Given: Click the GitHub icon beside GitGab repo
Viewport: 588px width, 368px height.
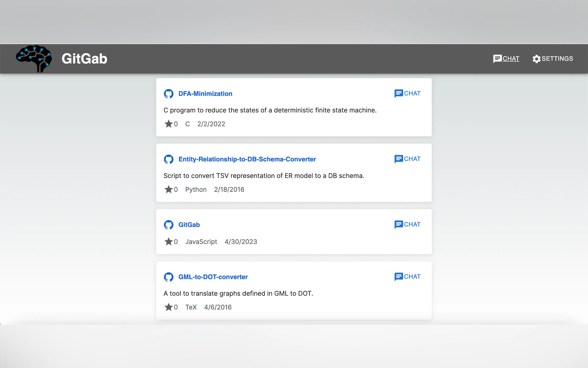Looking at the screenshot, I should (x=169, y=225).
